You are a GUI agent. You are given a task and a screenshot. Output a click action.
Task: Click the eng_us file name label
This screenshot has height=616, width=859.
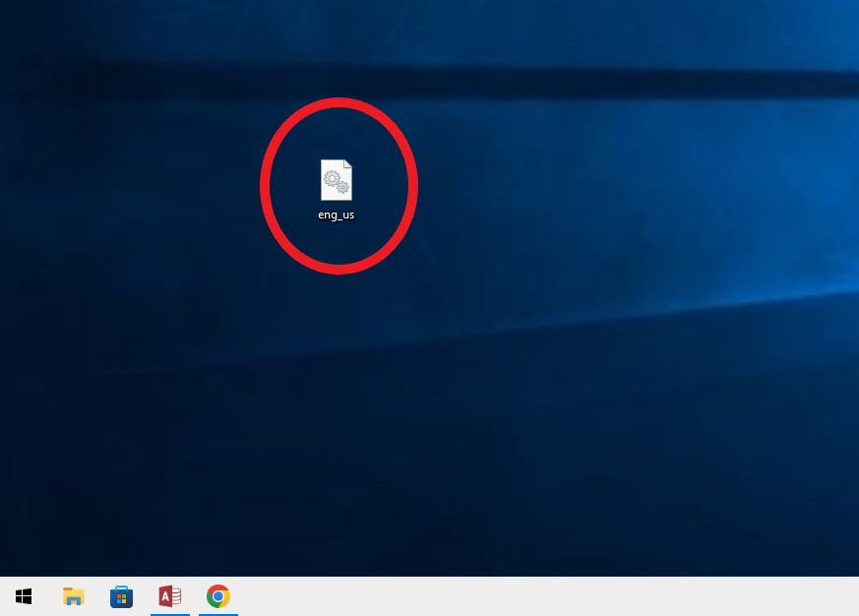coord(337,215)
